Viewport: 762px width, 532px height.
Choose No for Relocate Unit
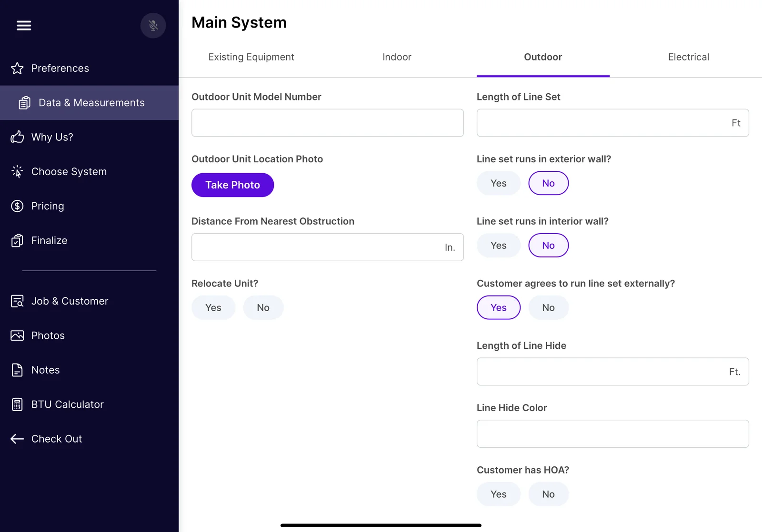tap(263, 307)
